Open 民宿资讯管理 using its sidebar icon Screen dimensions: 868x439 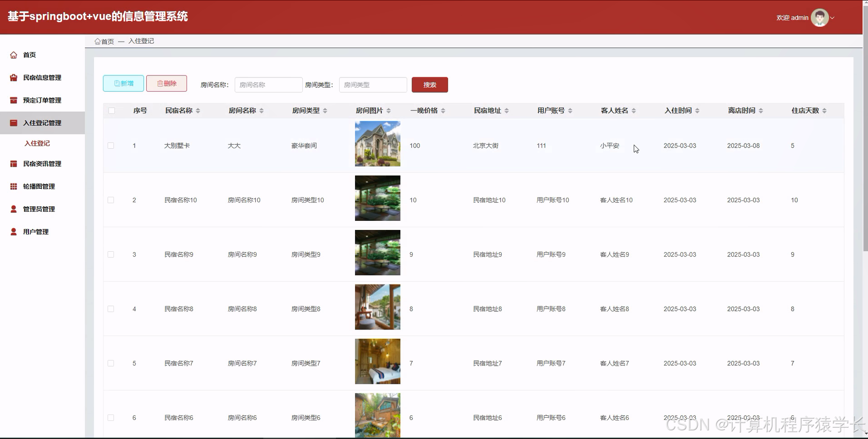coord(13,164)
